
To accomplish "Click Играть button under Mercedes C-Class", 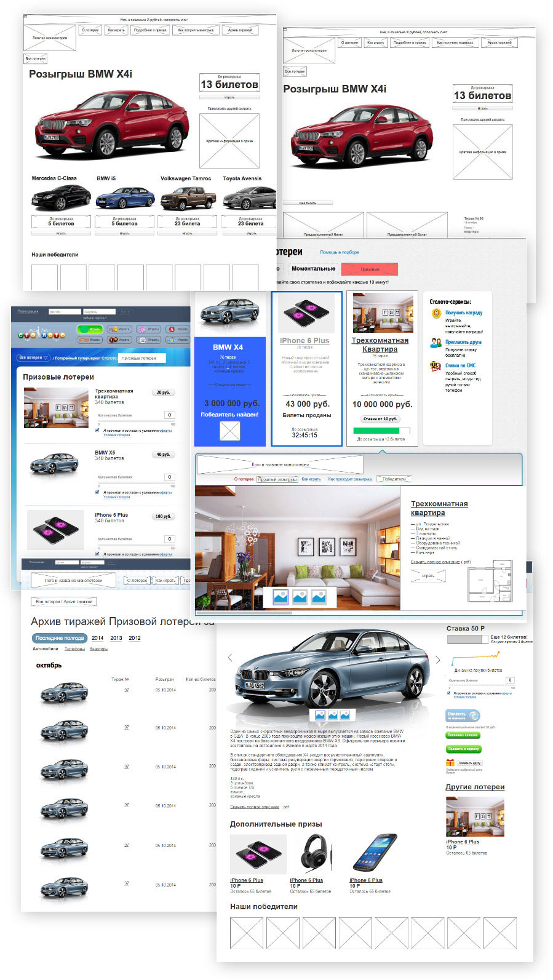I will coord(61,233).
